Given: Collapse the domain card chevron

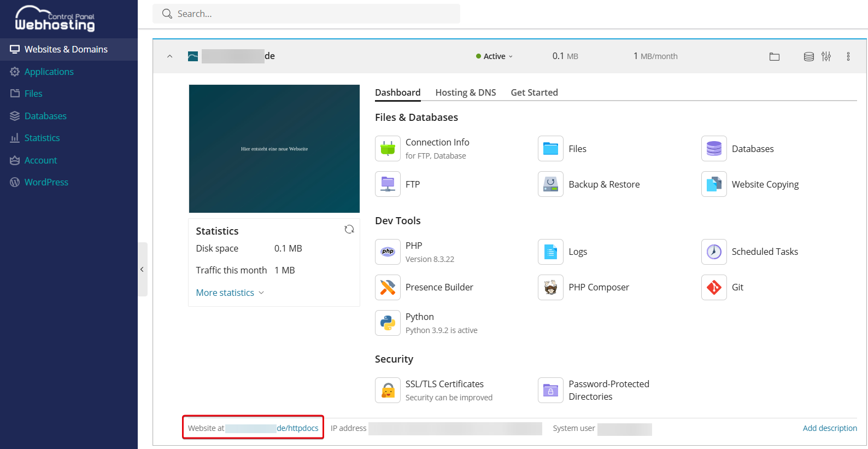Looking at the screenshot, I should point(170,56).
